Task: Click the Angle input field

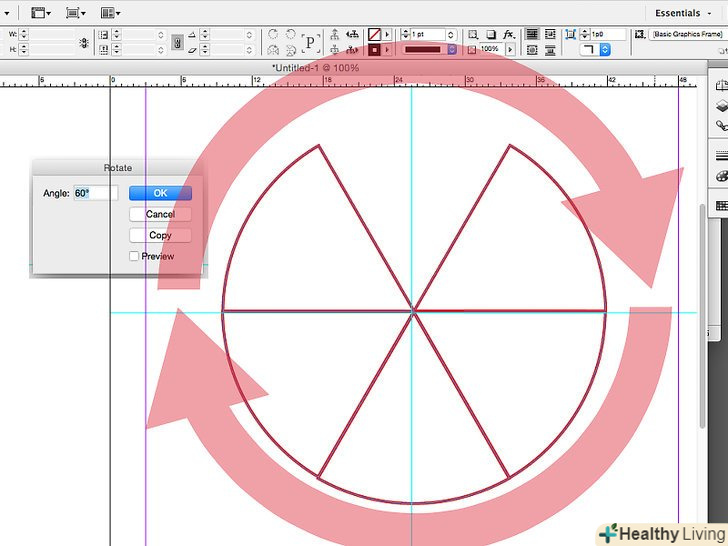Action: pyautogui.click(x=95, y=193)
